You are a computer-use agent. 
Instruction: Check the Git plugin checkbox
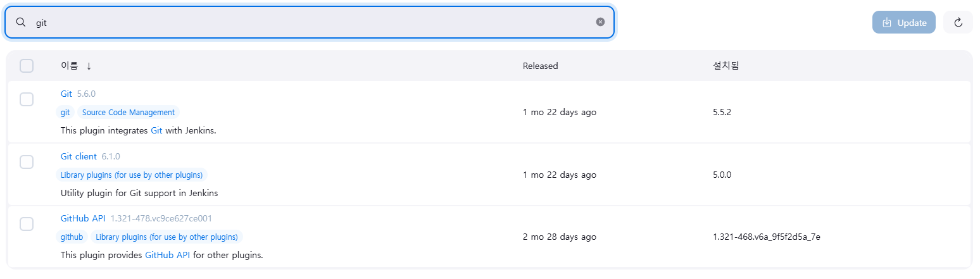pyautogui.click(x=27, y=99)
